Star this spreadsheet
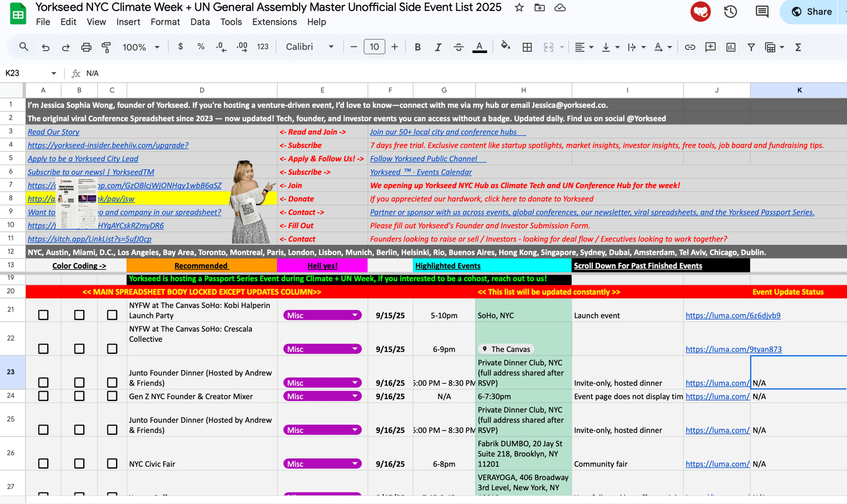The image size is (847, 504). point(519,7)
